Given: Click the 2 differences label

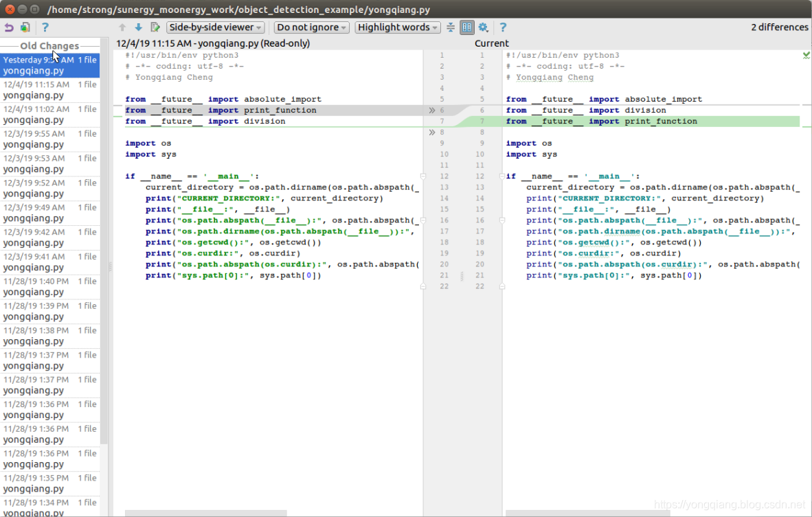Looking at the screenshot, I should point(779,27).
